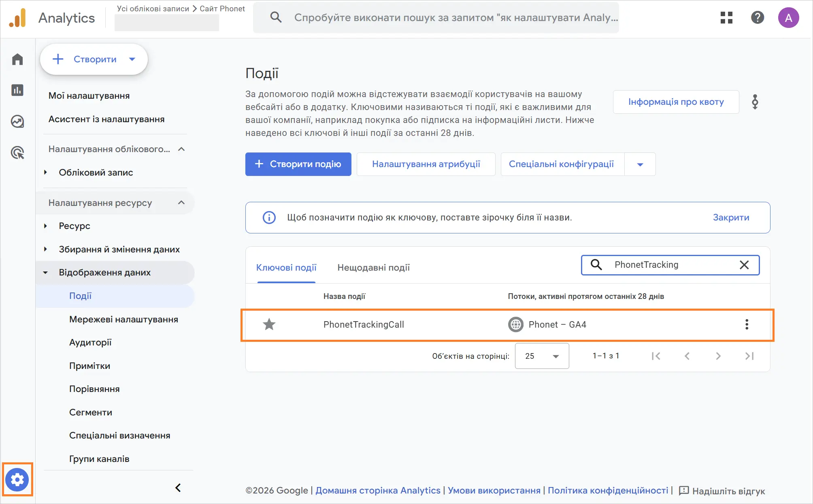
Task: Open items per page dropdown showing 25
Action: click(542, 356)
